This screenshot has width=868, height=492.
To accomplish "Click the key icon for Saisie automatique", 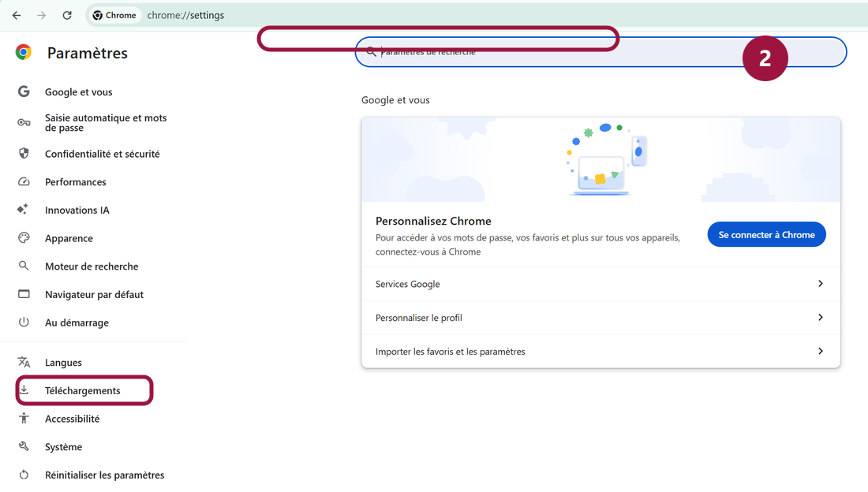I will (24, 122).
